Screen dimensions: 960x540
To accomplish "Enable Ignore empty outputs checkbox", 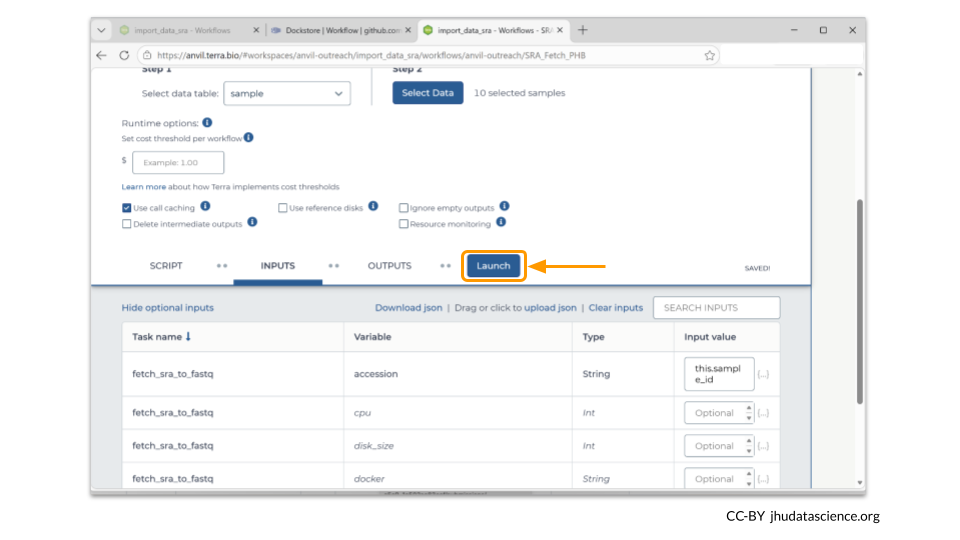I will (x=403, y=208).
